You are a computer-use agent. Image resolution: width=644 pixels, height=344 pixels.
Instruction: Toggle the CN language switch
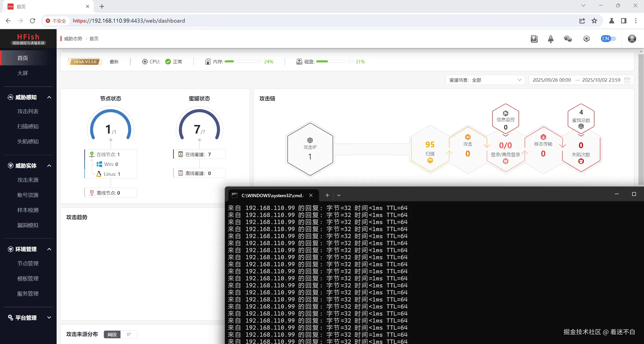coord(608,39)
